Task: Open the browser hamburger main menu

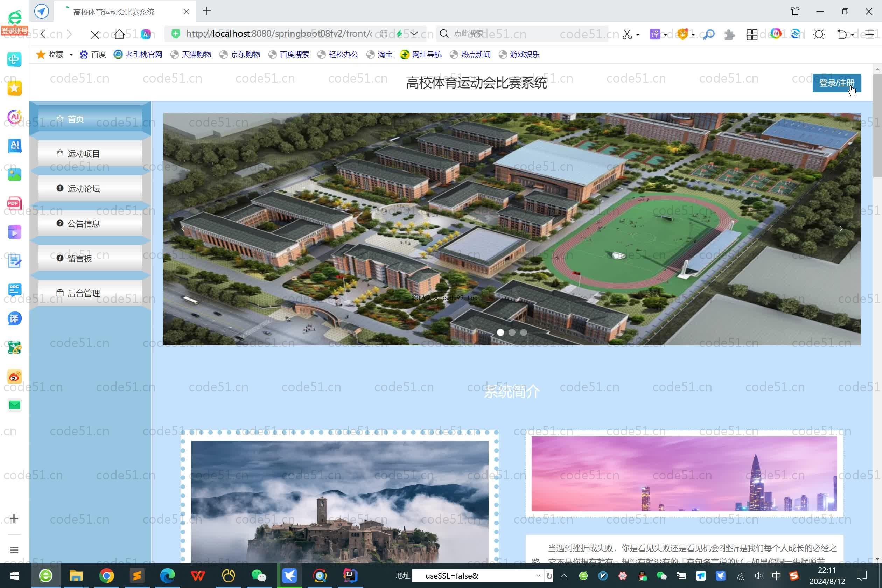Action: point(870,35)
